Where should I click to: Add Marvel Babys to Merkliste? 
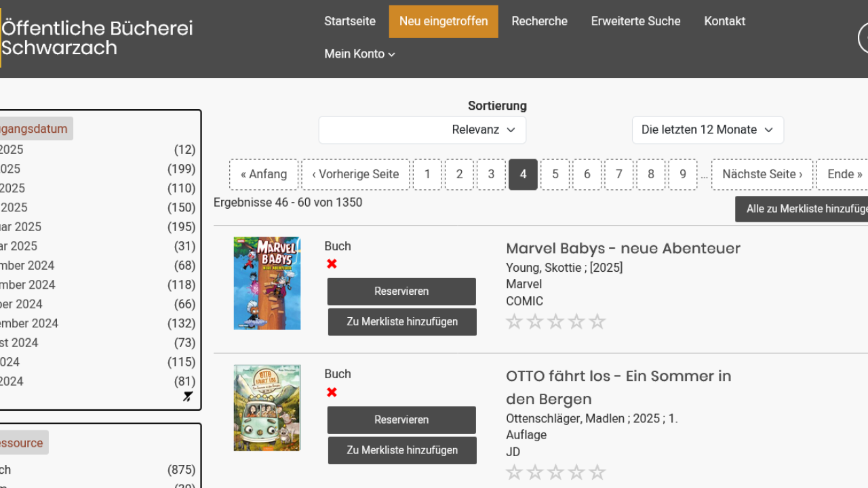click(x=402, y=322)
